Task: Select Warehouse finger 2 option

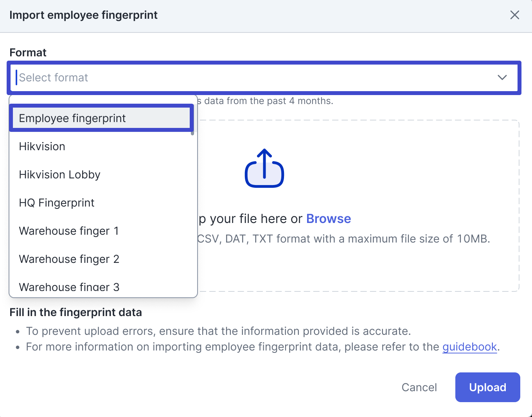Action: [x=69, y=259]
